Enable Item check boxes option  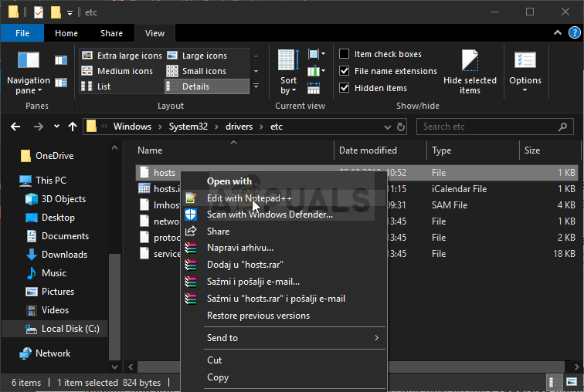pyautogui.click(x=345, y=54)
